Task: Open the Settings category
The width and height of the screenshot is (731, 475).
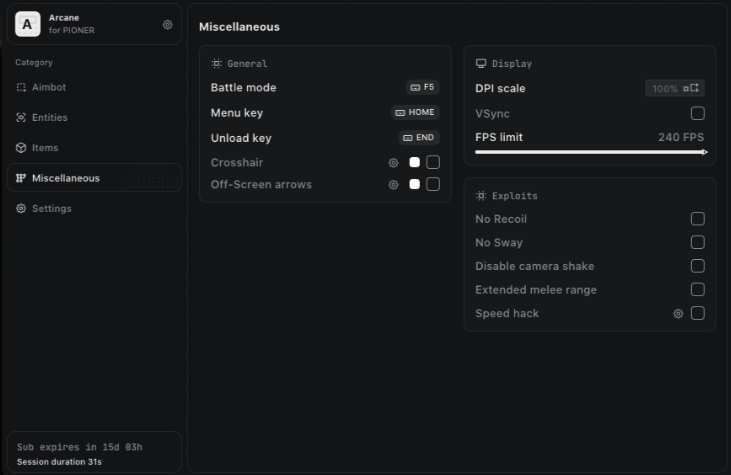Action: point(51,208)
